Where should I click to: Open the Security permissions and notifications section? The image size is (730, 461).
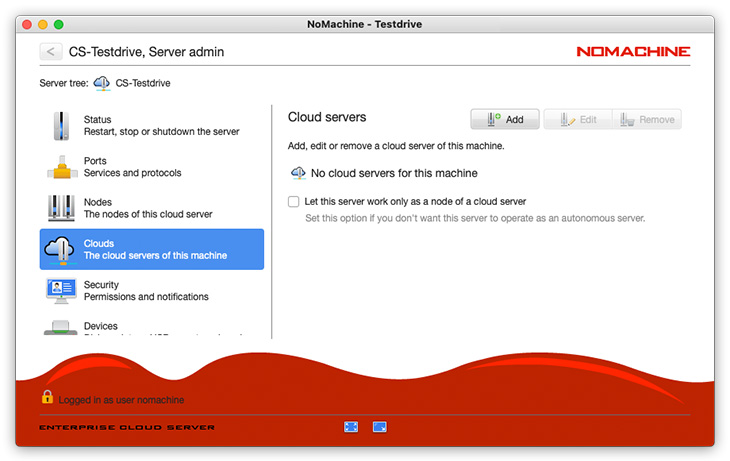pyautogui.click(x=146, y=291)
